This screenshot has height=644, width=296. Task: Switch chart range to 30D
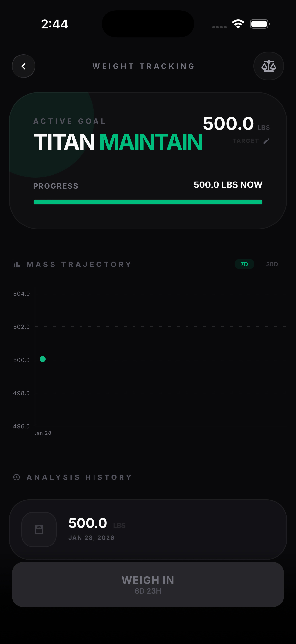272,264
